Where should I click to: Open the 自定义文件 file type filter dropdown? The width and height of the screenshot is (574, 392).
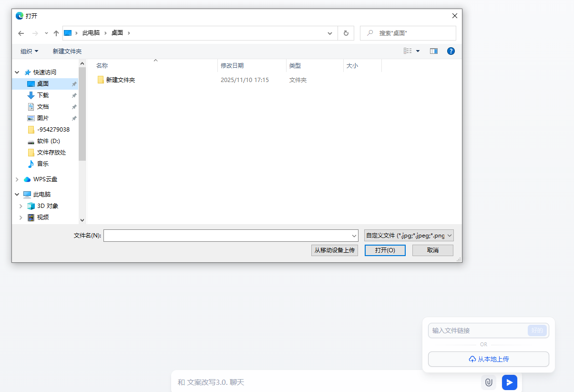[x=409, y=236]
